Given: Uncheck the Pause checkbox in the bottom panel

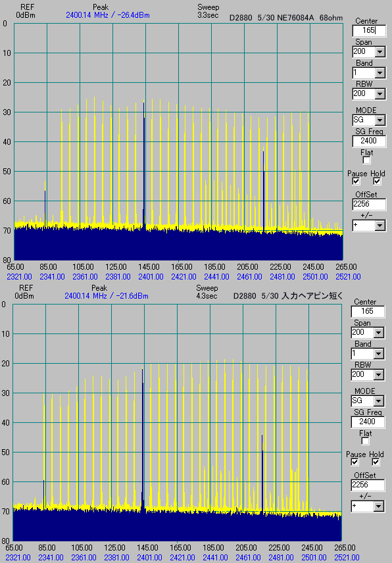Looking at the screenshot, I should click(x=355, y=462).
